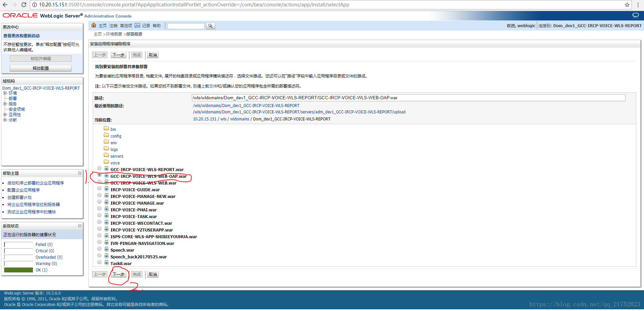Click the search magnifier button

tap(210, 26)
